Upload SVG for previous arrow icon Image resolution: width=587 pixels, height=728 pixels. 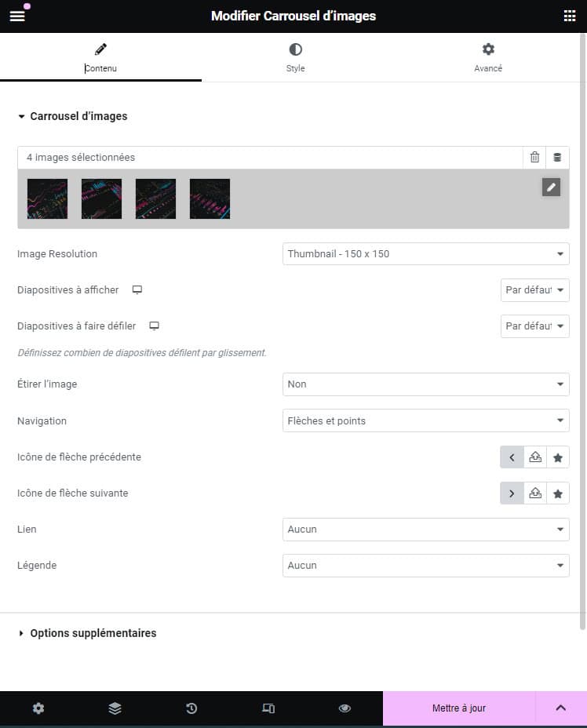[x=535, y=457]
